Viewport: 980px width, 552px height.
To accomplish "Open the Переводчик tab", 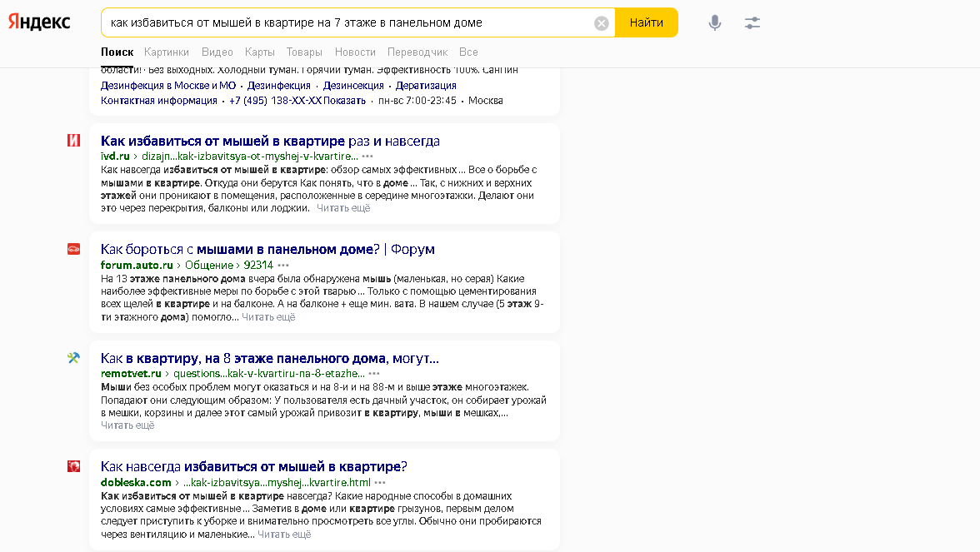I will [417, 52].
